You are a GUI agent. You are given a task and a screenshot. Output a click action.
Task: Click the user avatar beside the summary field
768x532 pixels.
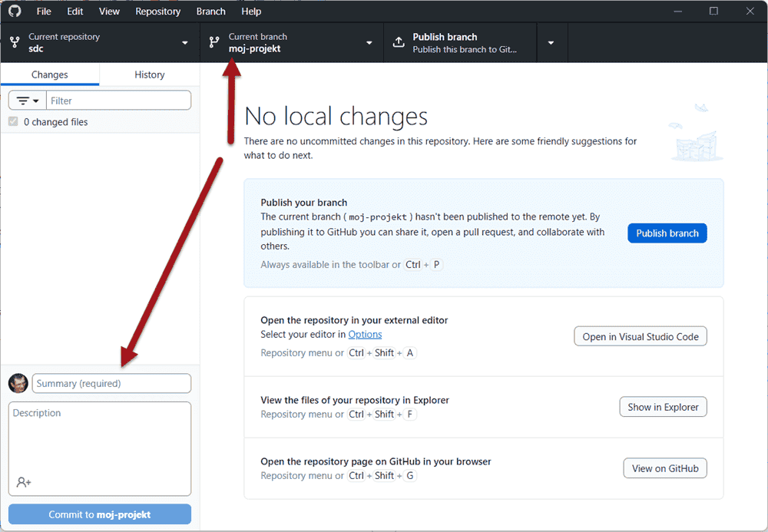(18, 383)
